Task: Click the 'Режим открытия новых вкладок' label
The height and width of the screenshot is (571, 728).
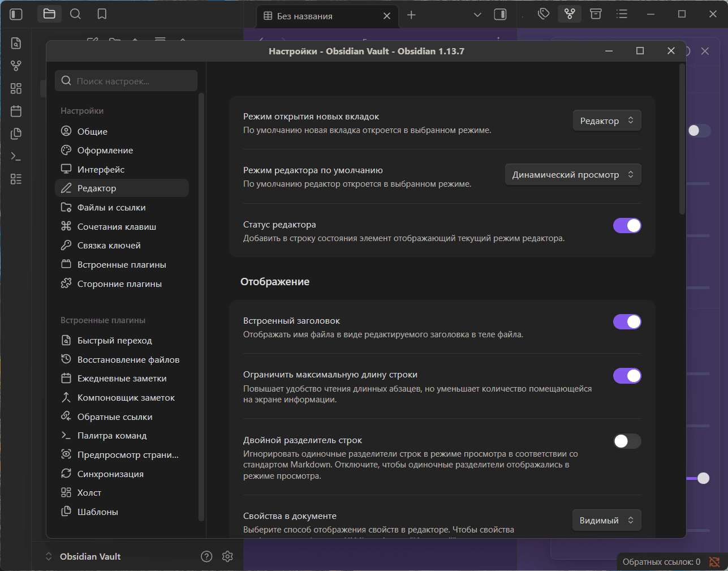Action: 311,117
